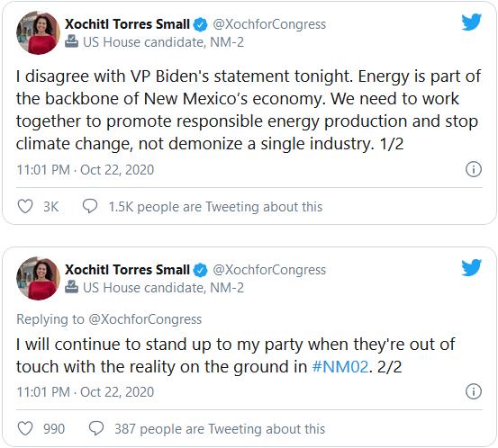498x448 pixels.
Task: Click Twitter bird logo in first tweet
Action: point(472,22)
